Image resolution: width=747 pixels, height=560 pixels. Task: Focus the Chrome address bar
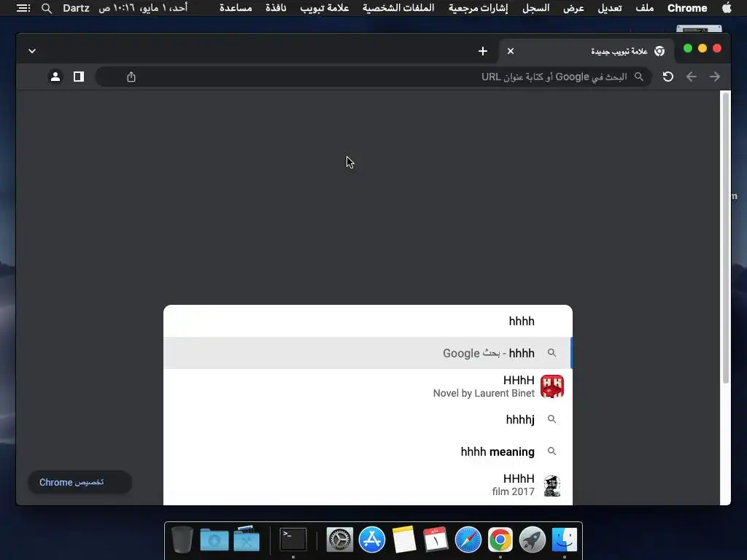click(373, 77)
